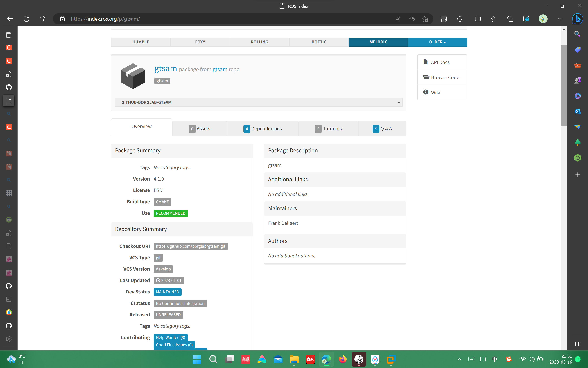Open the Wiki link
This screenshot has width=588, height=368.
pos(442,93)
